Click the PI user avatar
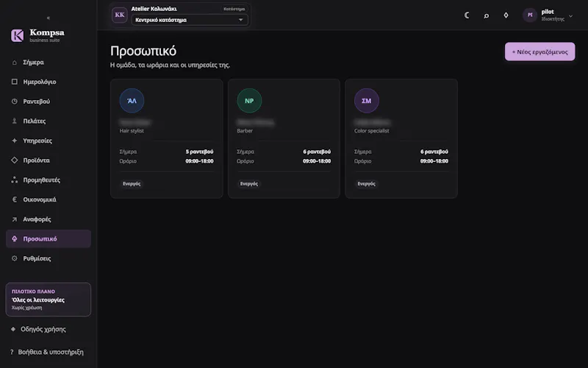Image resolution: width=588 pixels, height=368 pixels. click(x=530, y=15)
